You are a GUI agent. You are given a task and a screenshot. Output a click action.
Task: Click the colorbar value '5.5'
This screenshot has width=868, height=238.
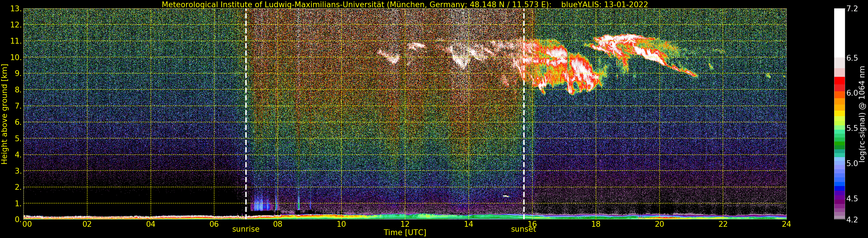pos(852,128)
